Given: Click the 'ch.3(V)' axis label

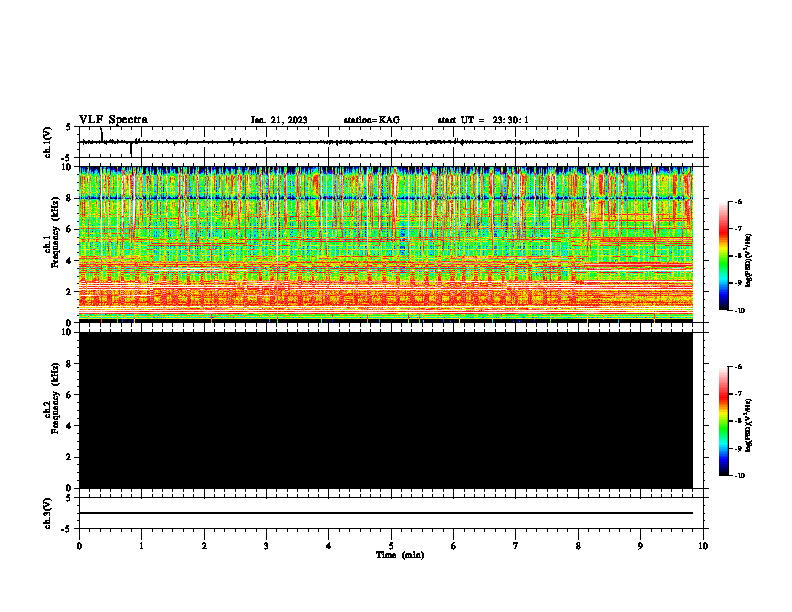Looking at the screenshot, I should [x=47, y=513].
